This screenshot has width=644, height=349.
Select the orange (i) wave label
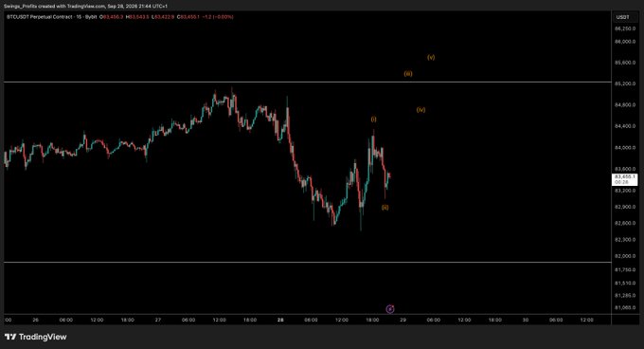click(373, 119)
